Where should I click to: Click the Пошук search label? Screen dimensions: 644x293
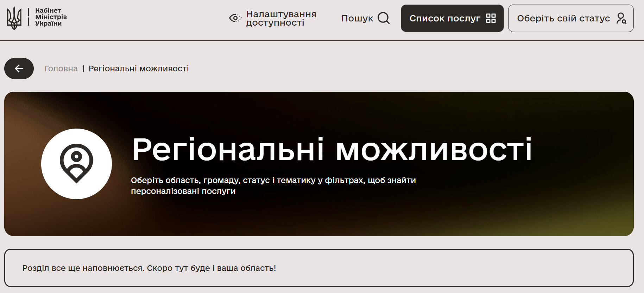[357, 18]
